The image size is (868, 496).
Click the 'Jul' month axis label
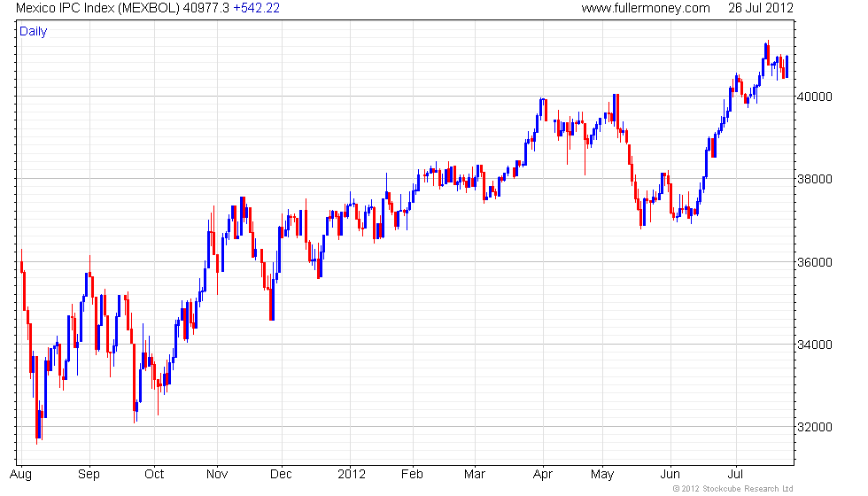[734, 475]
